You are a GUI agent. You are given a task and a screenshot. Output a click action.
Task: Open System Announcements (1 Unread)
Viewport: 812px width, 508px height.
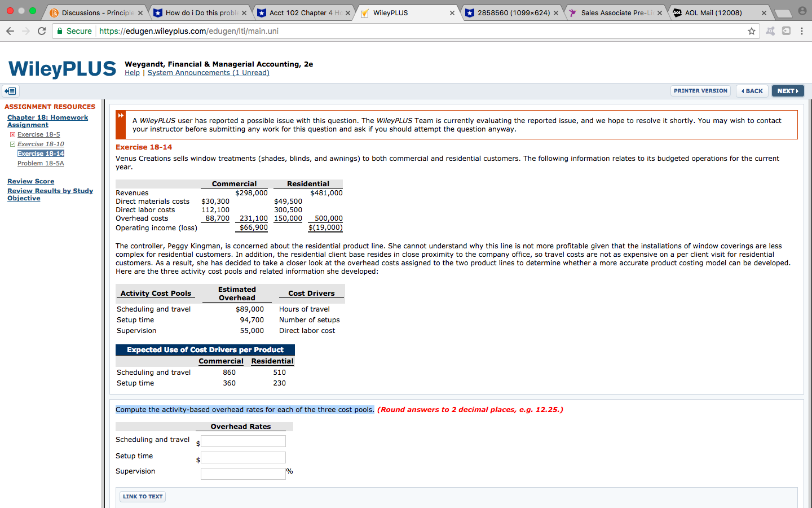coord(209,73)
